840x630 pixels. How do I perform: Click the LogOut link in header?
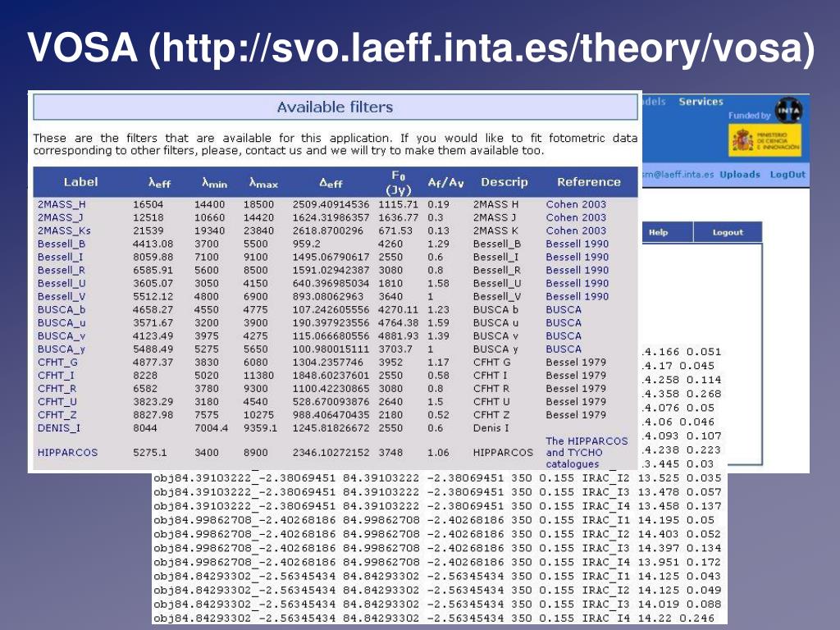click(x=787, y=174)
